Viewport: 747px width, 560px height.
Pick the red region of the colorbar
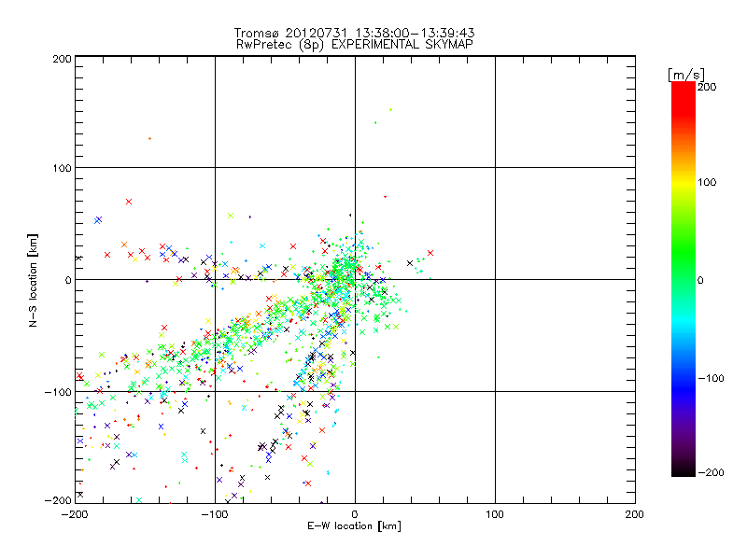(684, 98)
